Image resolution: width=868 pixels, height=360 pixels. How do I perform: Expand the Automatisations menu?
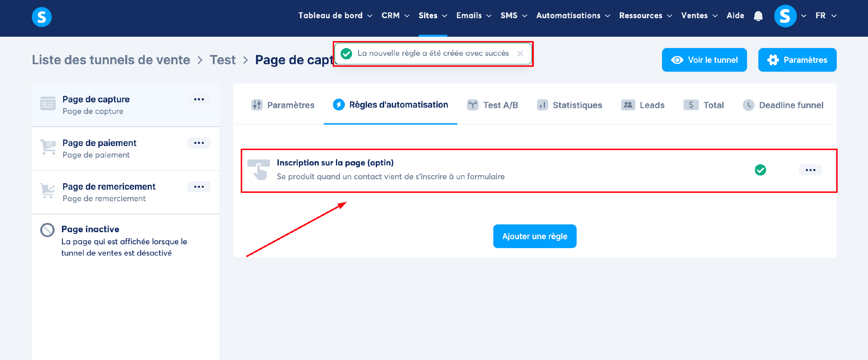pyautogui.click(x=573, y=16)
